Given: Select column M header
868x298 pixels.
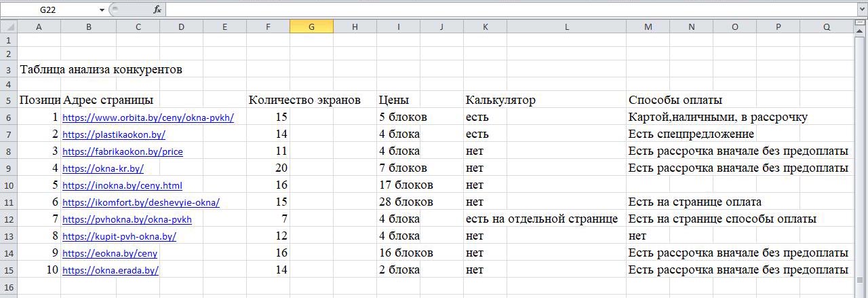Looking at the screenshot, I should coord(648,26).
